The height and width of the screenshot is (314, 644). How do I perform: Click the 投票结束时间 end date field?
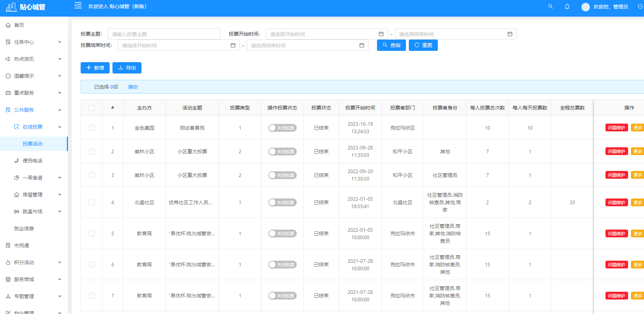pos(308,45)
